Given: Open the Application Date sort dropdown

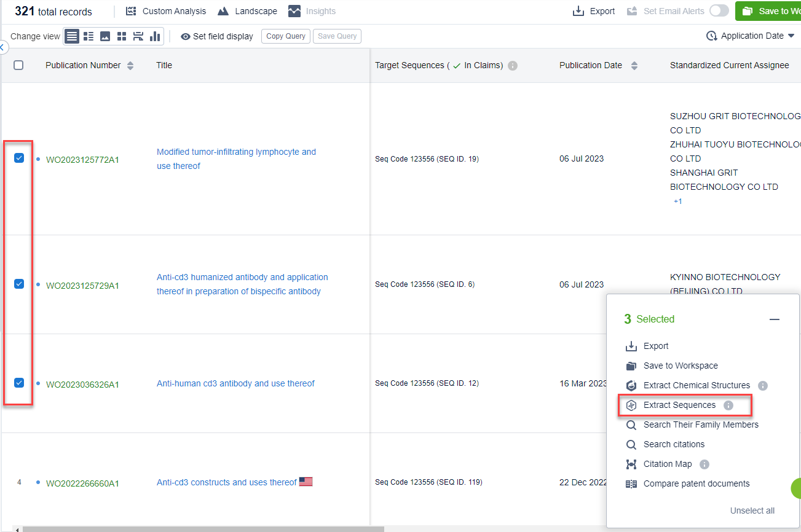Looking at the screenshot, I should 751,36.
